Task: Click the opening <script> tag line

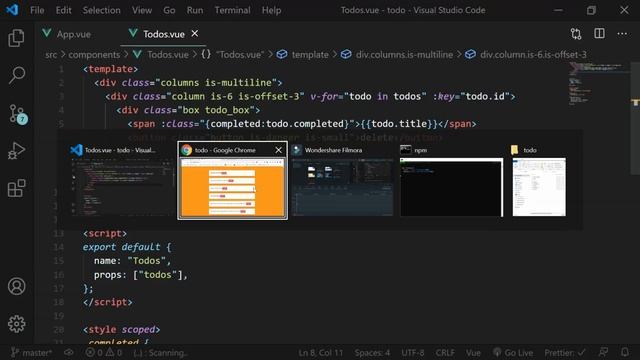Action: 105,233
